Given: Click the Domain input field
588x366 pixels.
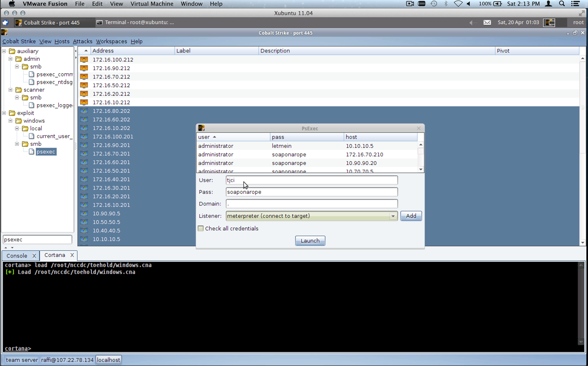Looking at the screenshot, I should click(312, 204).
